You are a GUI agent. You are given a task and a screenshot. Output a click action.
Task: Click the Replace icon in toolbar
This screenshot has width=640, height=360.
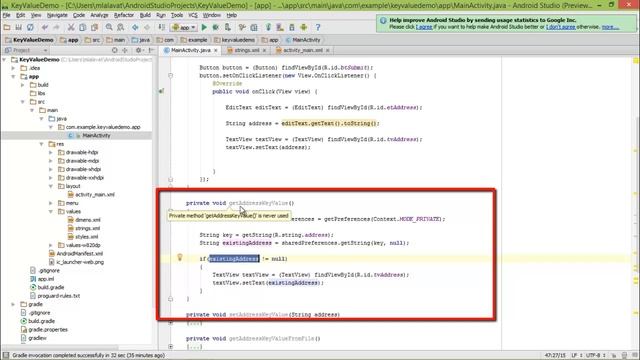(x=121, y=27)
